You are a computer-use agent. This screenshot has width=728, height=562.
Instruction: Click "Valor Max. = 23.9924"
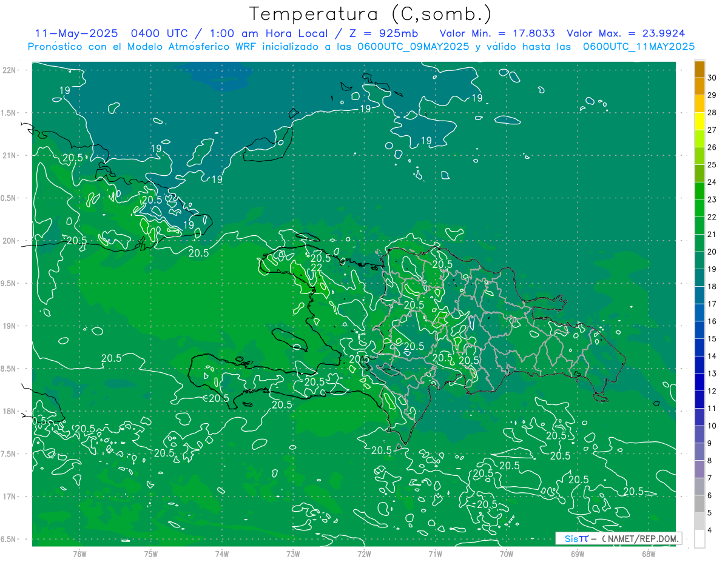626,33
